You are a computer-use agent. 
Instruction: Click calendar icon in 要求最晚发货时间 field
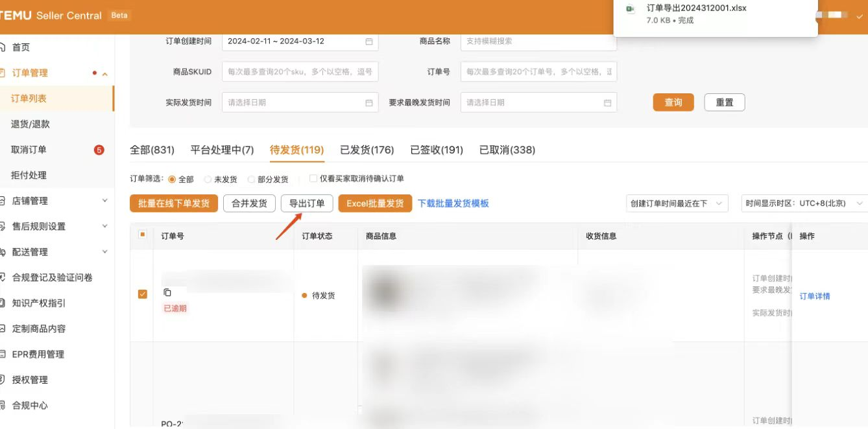pyautogui.click(x=607, y=102)
